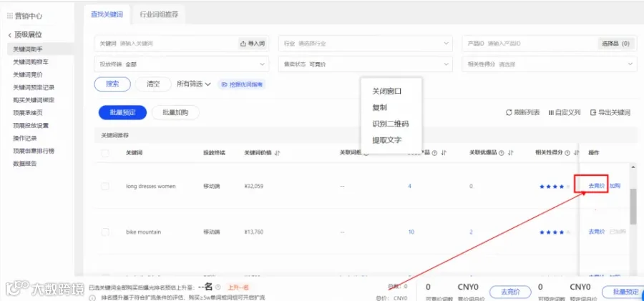The height and width of the screenshot is (301, 644).
Task: Open custom columns icon 自定义列
Action: [551, 112]
